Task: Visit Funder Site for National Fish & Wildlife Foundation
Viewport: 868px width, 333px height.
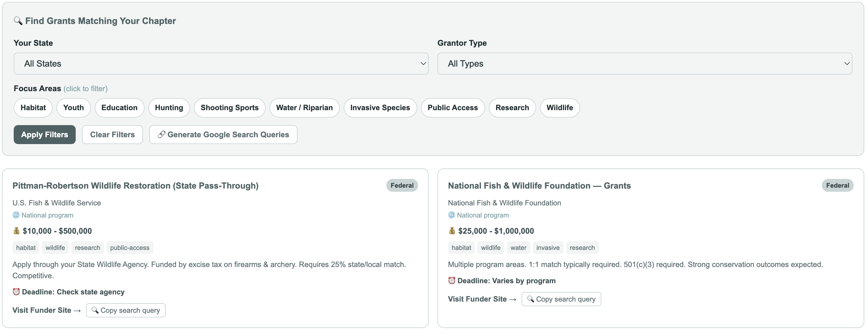Action: coord(482,299)
